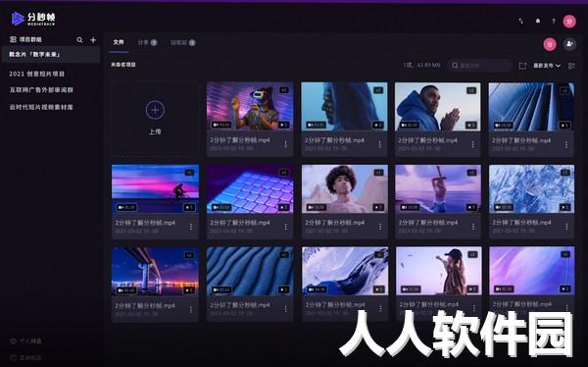Open the praying man in hoodie thumbnail

(x=438, y=107)
